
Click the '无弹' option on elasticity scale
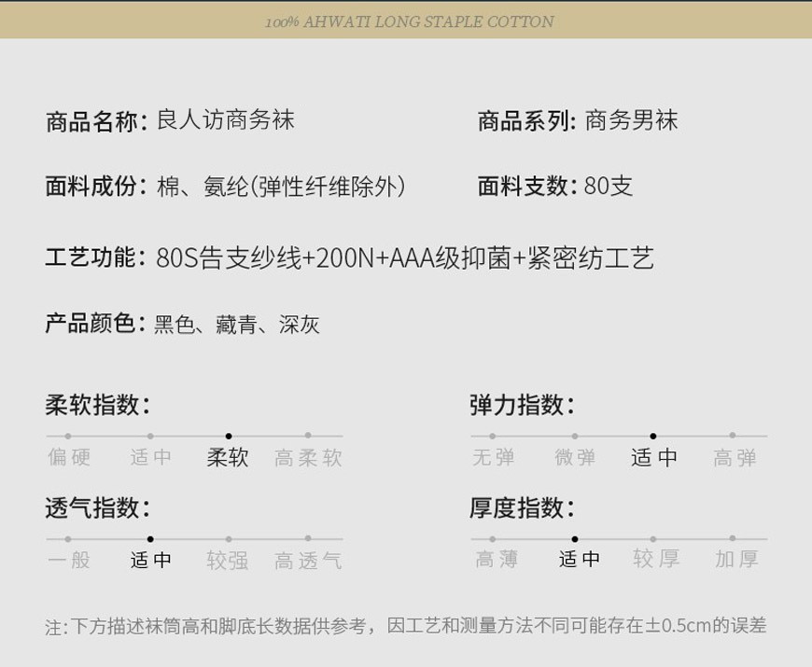pyautogui.click(x=493, y=457)
